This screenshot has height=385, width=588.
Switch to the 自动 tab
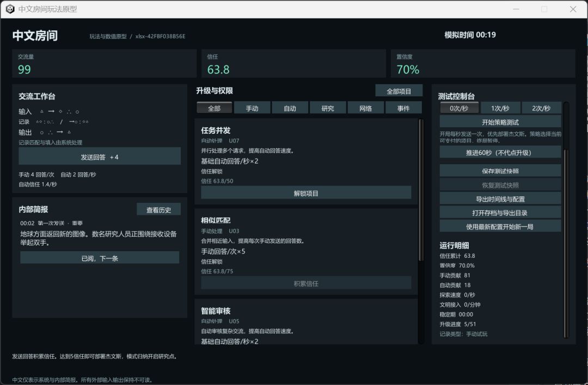pos(290,108)
